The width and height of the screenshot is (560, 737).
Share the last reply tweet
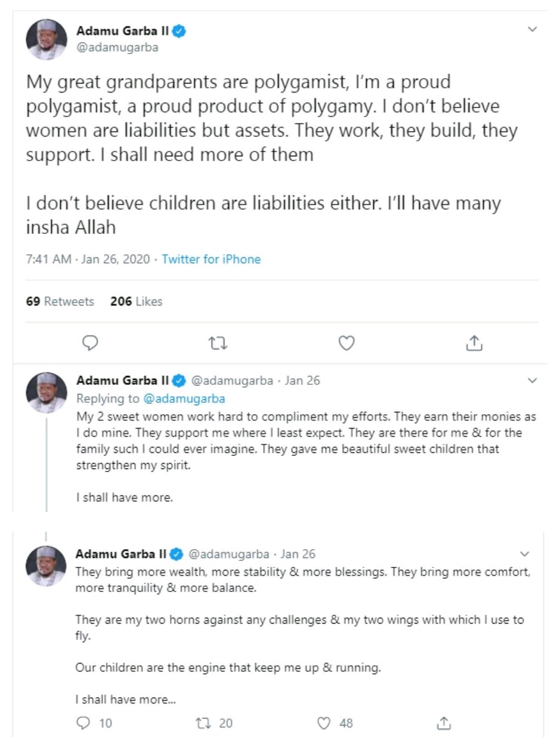click(444, 723)
